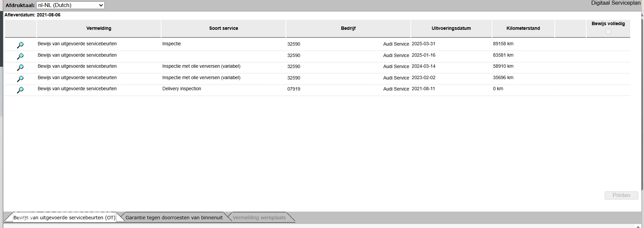The height and width of the screenshot is (228, 644).
Task: Select the Vermelding werkplaats tab
Action: [x=259, y=217]
